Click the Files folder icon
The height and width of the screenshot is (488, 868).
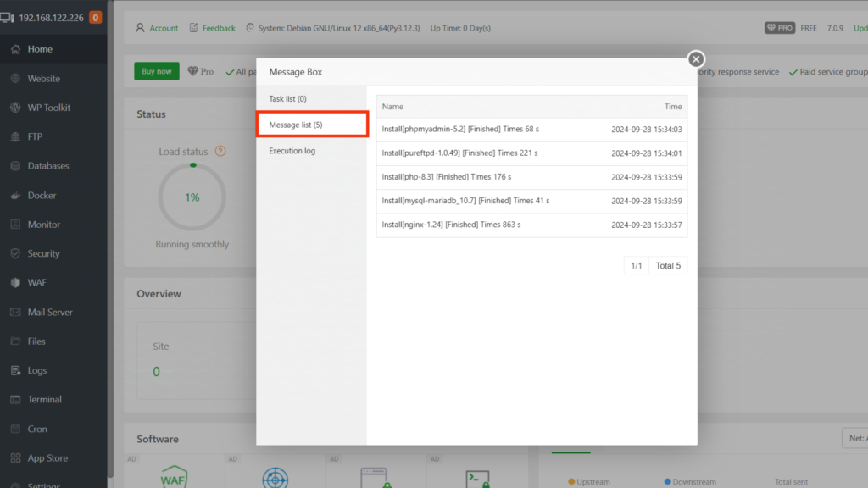point(15,341)
